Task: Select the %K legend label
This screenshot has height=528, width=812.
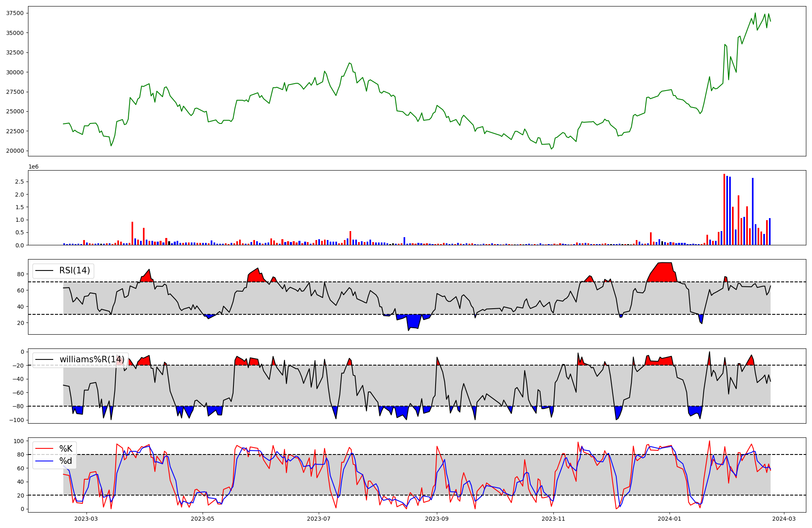Action: click(x=66, y=448)
